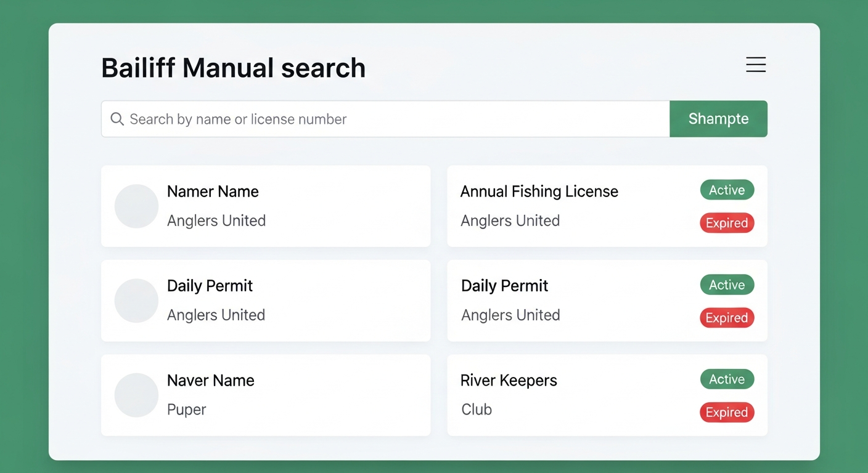
Task: Click Active badge on River Keepers card
Action: pos(727,379)
